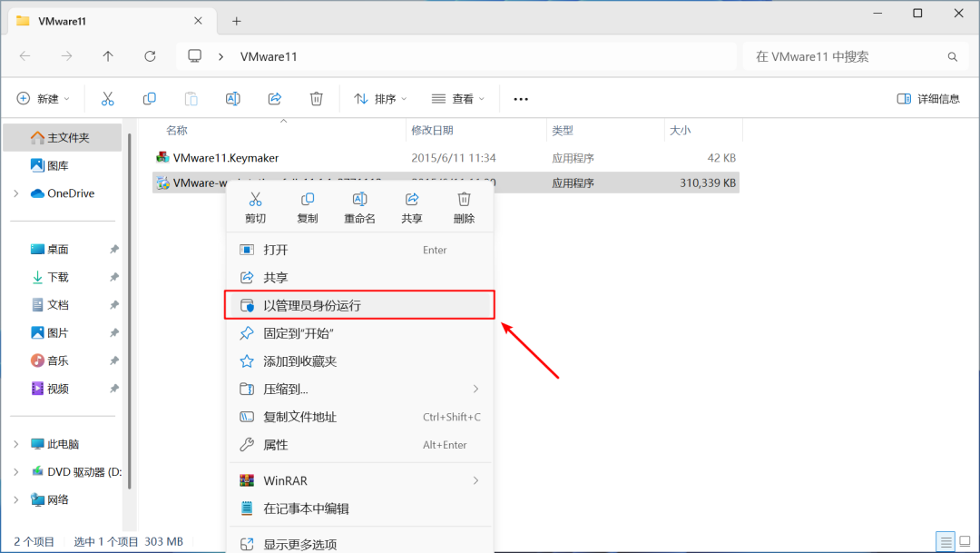Choose 属性 from the context menu
This screenshot has width=980, height=553.
tap(360, 445)
